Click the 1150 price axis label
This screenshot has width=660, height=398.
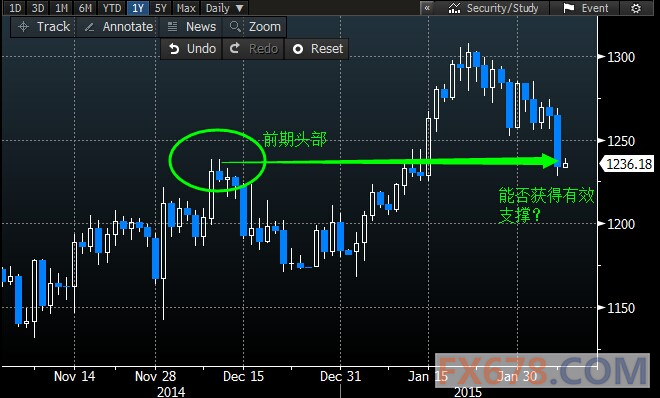click(x=620, y=308)
